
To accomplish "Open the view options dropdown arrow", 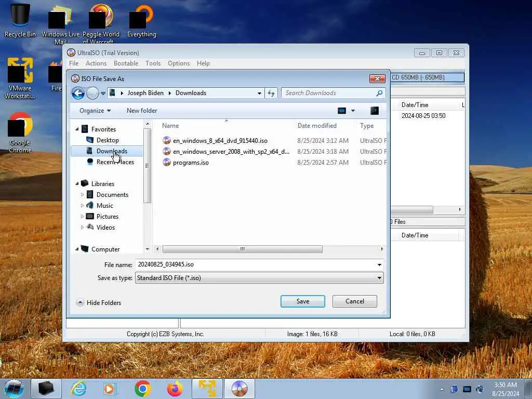I will click(x=353, y=111).
